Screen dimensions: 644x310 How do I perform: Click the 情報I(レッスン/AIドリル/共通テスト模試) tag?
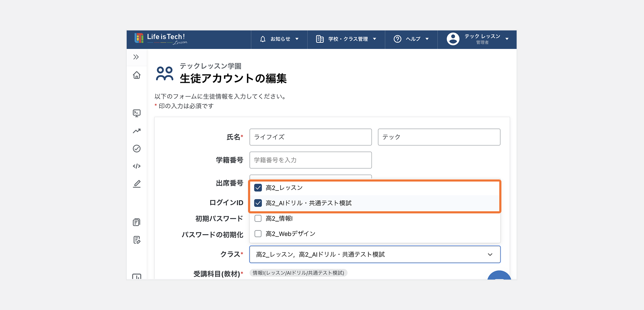[298, 273]
